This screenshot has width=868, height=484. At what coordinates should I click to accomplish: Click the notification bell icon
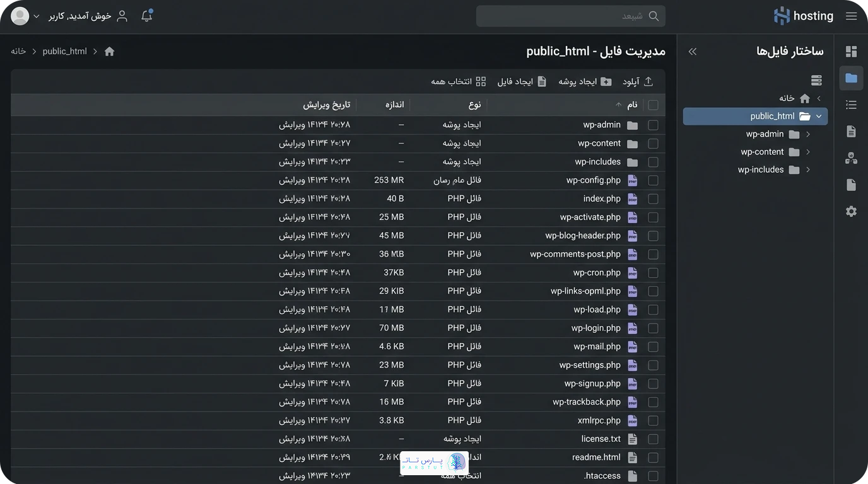pos(147,16)
